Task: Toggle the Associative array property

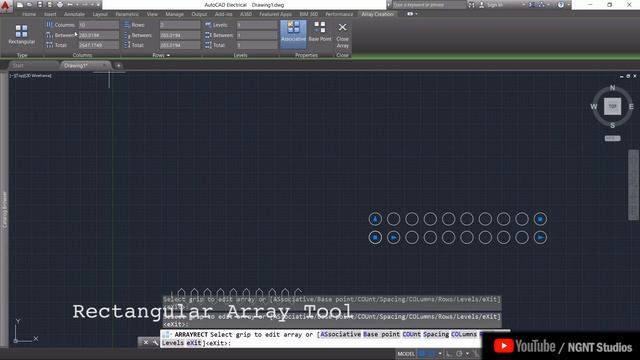Action: (293, 33)
